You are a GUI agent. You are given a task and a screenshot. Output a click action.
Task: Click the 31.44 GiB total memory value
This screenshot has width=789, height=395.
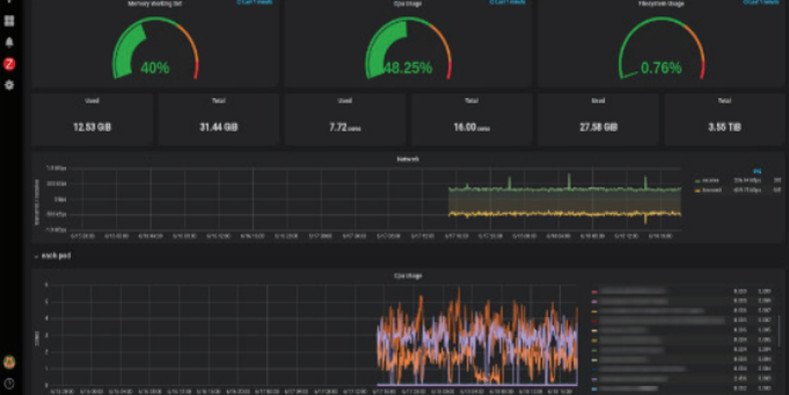coord(218,127)
